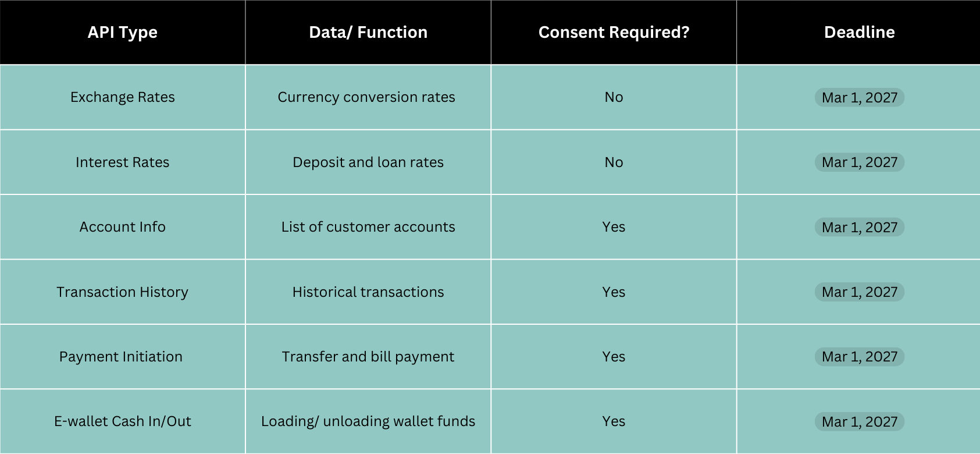Click the Loading/ unloading wallet funds cell

pyautogui.click(x=368, y=421)
